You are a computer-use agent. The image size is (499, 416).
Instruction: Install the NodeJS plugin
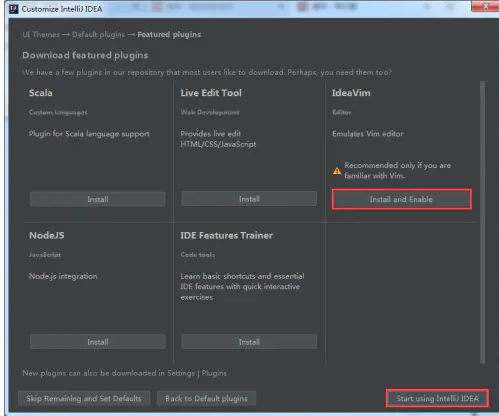[98, 342]
